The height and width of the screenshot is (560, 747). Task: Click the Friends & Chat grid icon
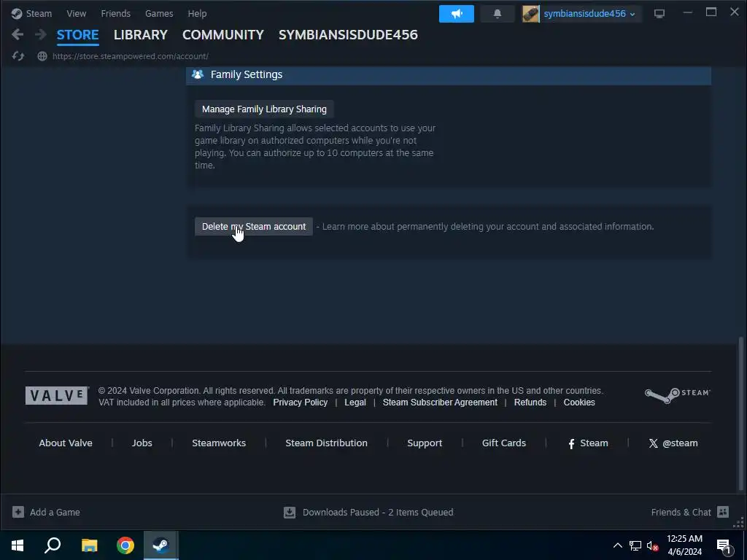click(x=723, y=512)
